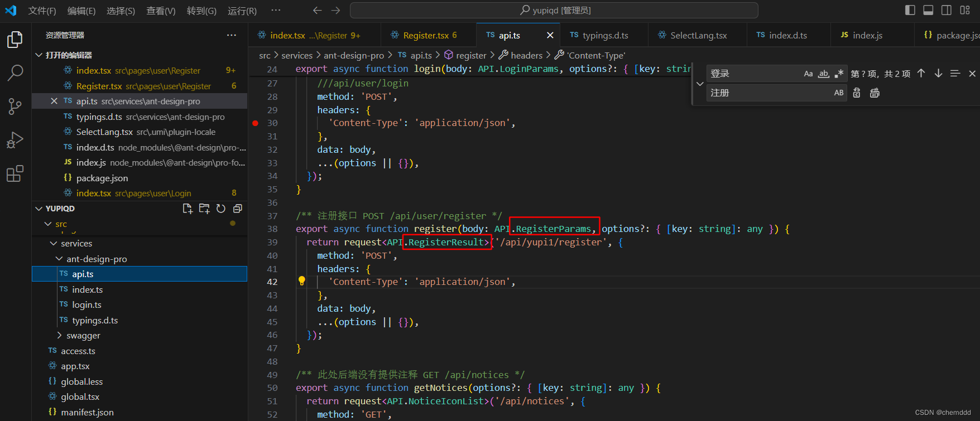Viewport: 980px width, 421px height.
Task: Toggle match whole word in find
Action: tap(824, 74)
